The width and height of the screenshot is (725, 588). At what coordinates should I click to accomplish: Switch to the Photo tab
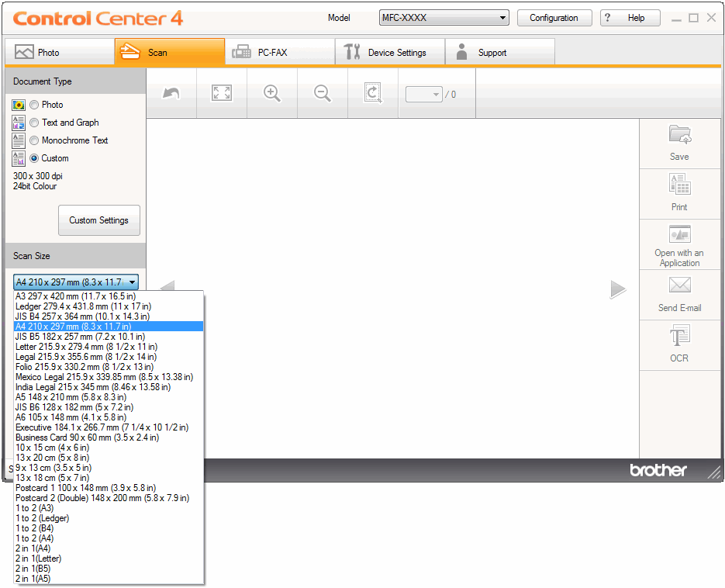pyautogui.click(x=60, y=52)
